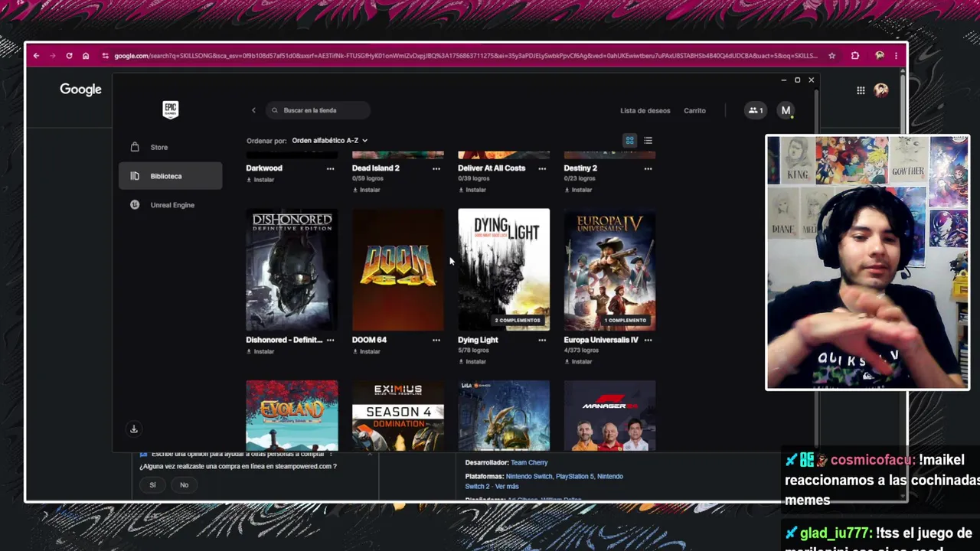This screenshot has height=551, width=980.
Task: Install Dishonored - Definitive Edition
Action: (260, 351)
